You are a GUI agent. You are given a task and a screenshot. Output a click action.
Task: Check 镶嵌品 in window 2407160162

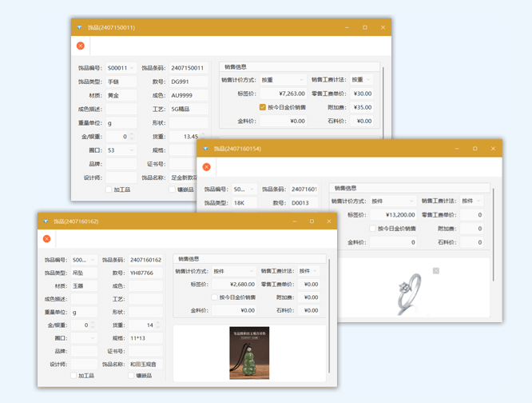(131, 376)
